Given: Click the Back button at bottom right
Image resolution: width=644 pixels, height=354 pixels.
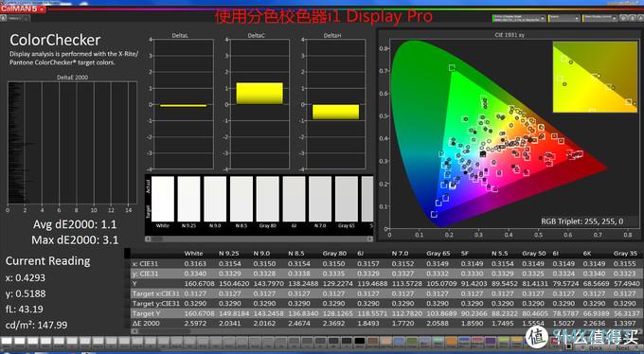Looking at the screenshot, I should pos(596,348).
